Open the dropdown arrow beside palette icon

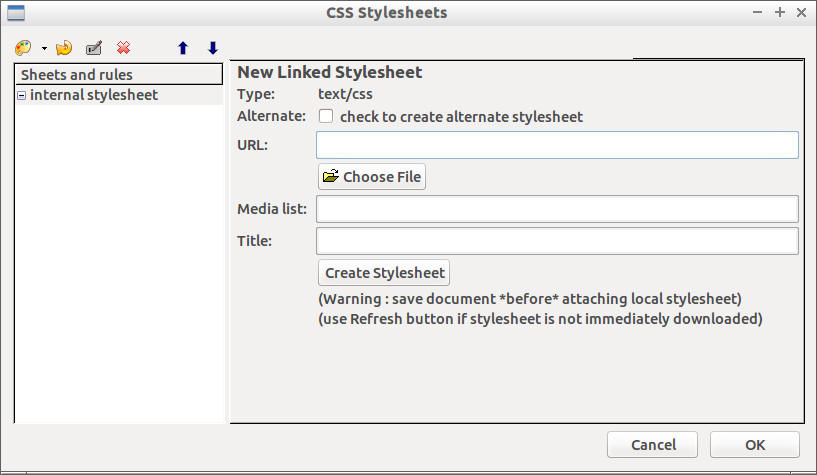[x=44, y=49]
